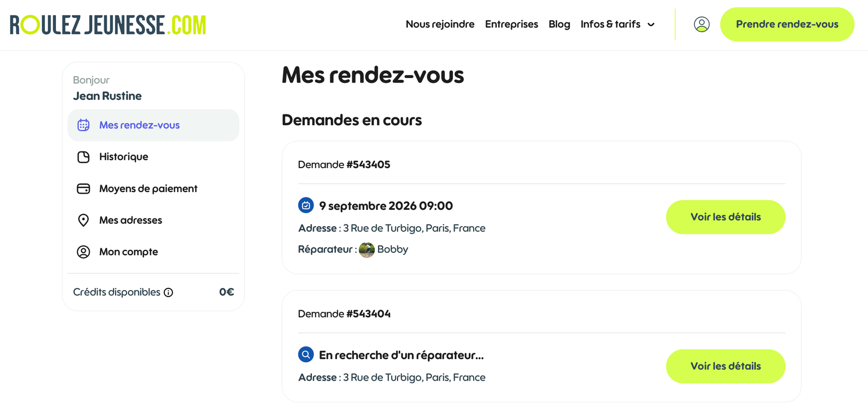Open the Nous rejoindre menu item
Image resolution: width=868 pixels, height=411 pixels.
point(440,24)
